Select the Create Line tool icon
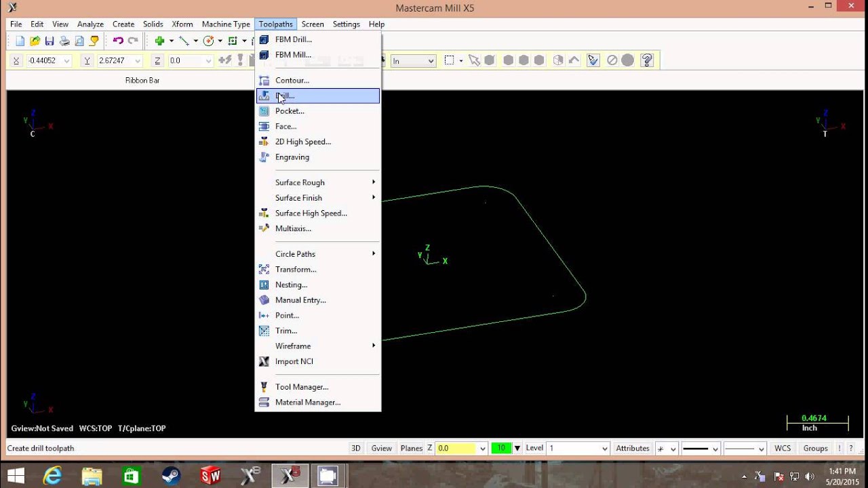This screenshot has height=488, width=868. (x=184, y=41)
